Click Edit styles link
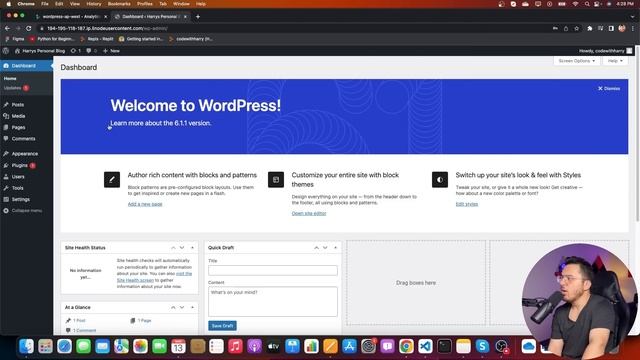Viewport: 640px width, 360px height. click(467, 204)
